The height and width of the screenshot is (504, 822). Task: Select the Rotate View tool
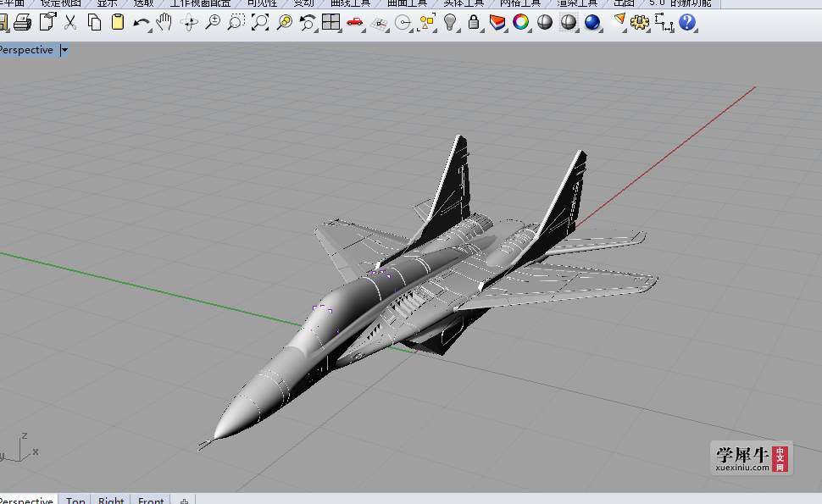coord(189,23)
